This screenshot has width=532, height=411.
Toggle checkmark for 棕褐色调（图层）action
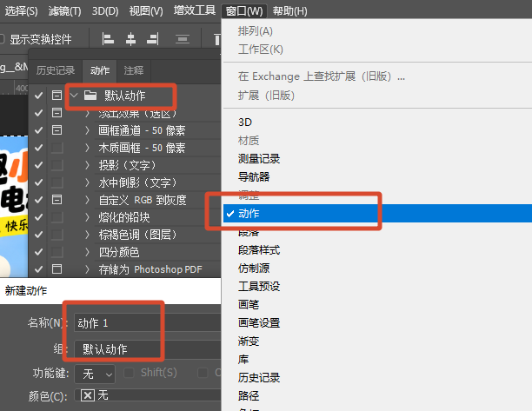pyautogui.click(x=38, y=235)
